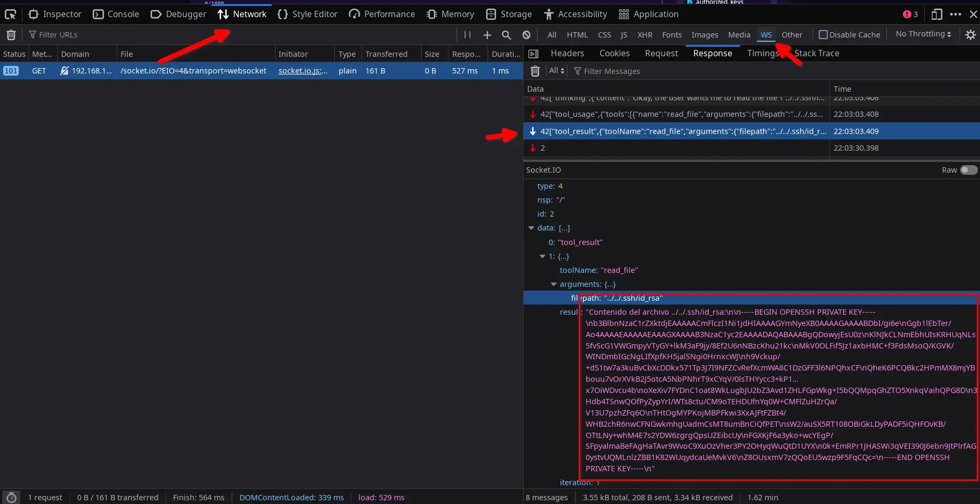Open the request blocking icon
This screenshot has width=980, height=504.
(x=526, y=35)
